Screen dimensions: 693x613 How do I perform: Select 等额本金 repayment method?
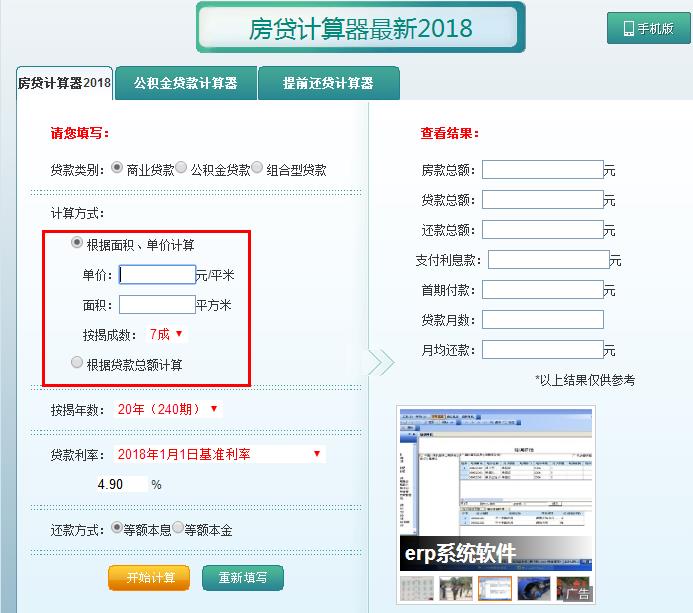click(x=178, y=527)
